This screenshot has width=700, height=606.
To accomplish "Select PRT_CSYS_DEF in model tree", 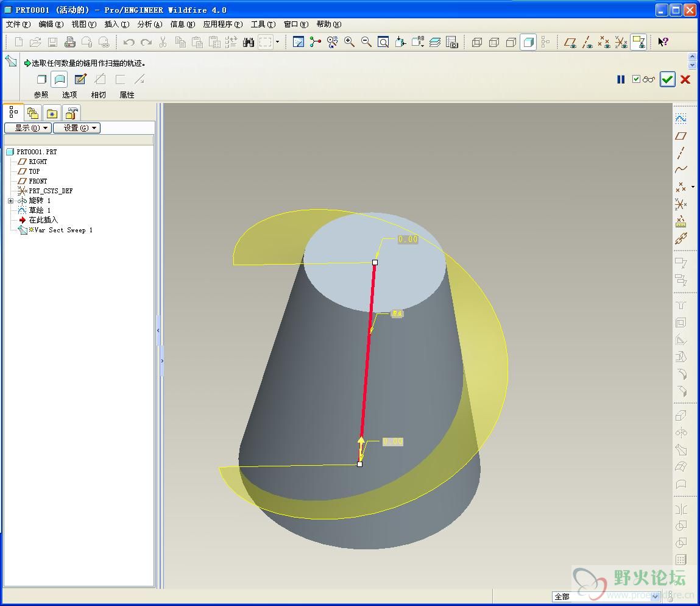I will coord(51,191).
